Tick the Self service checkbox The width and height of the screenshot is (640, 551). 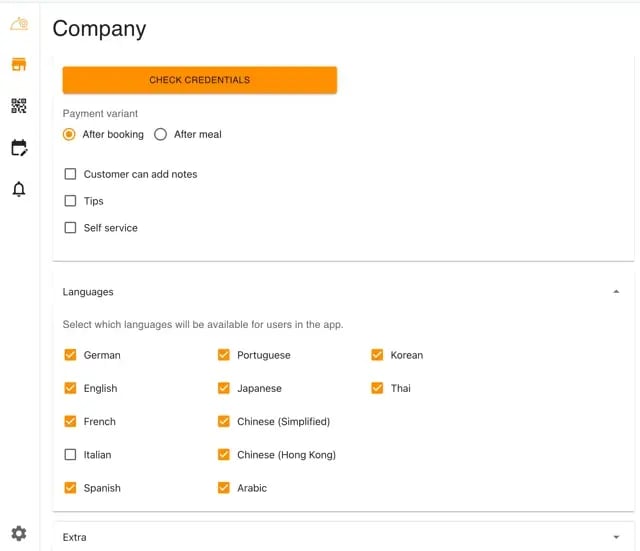coord(70,228)
